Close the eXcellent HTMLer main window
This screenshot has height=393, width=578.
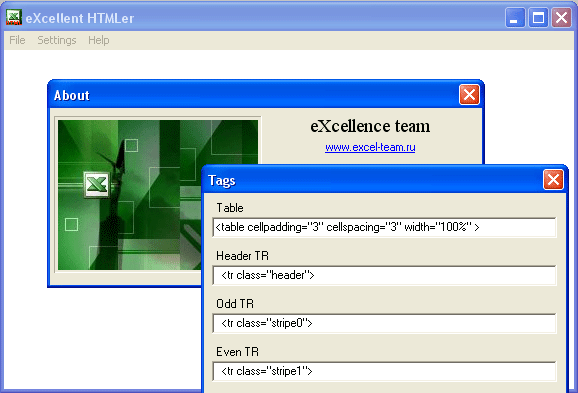pyautogui.click(x=561, y=17)
